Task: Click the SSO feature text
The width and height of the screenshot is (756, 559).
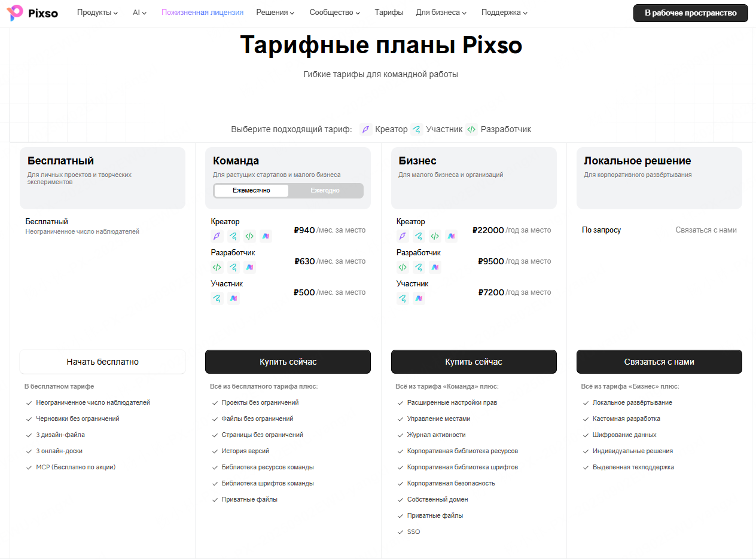Action: [414, 531]
